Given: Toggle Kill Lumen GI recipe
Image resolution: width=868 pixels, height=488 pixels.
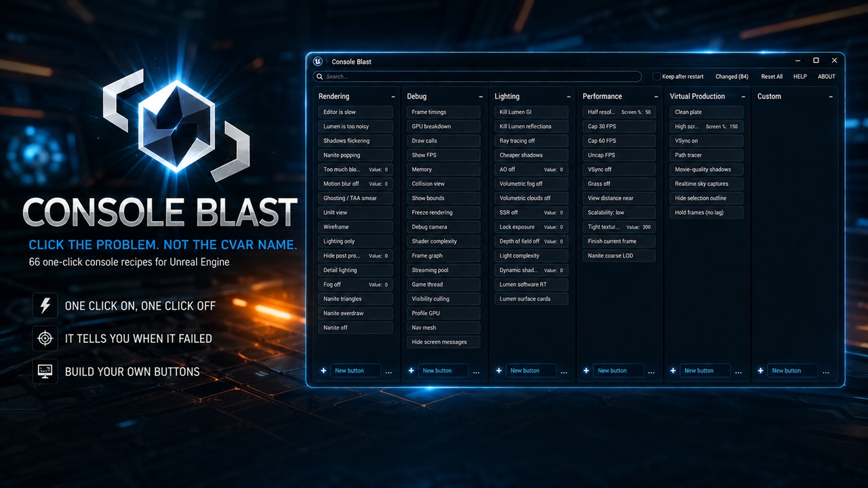Looking at the screenshot, I should [531, 112].
